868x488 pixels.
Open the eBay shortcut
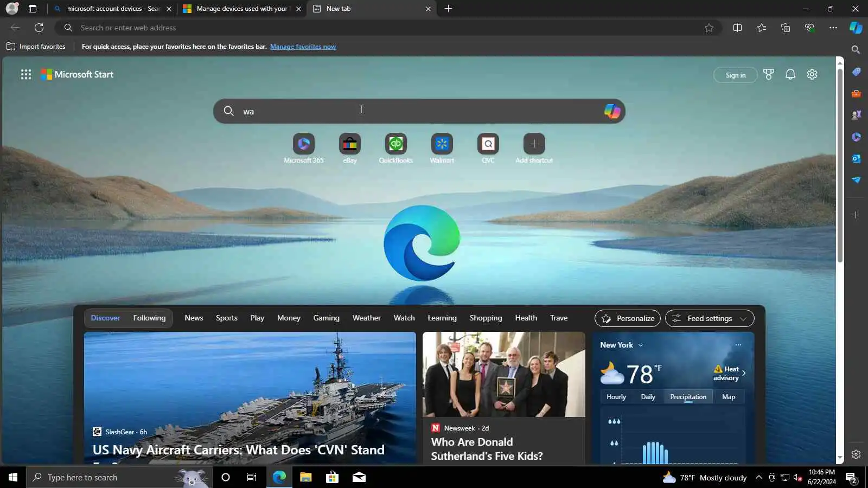tap(350, 148)
